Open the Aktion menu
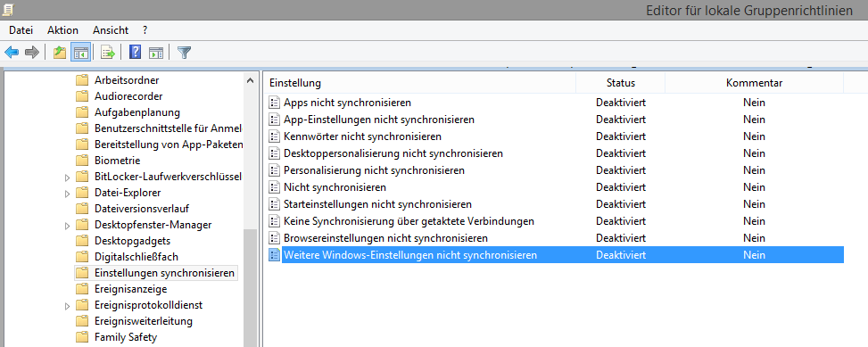This screenshot has width=868, height=347. pos(62,30)
